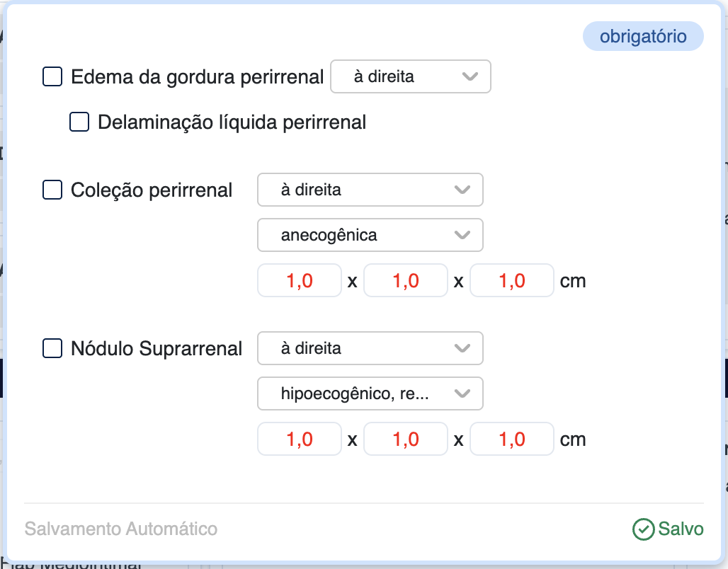Open the hipoecogênico dropdown

(370, 393)
